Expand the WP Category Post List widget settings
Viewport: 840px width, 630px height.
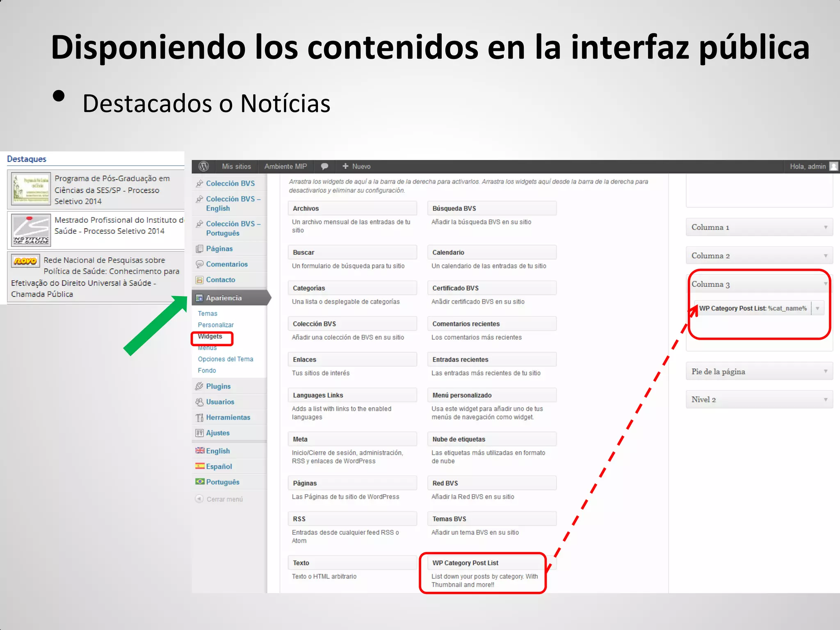point(817,308)
